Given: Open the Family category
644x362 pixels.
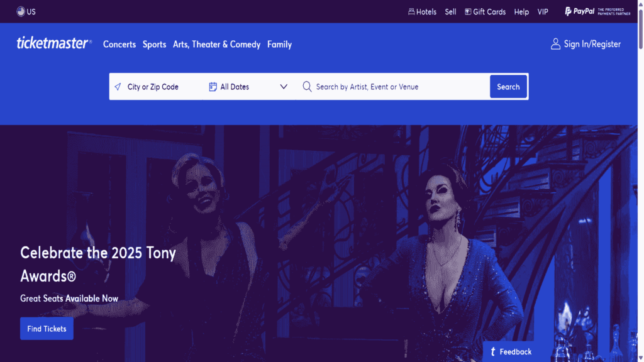Looking at the screenshot, I should [279, 44].
